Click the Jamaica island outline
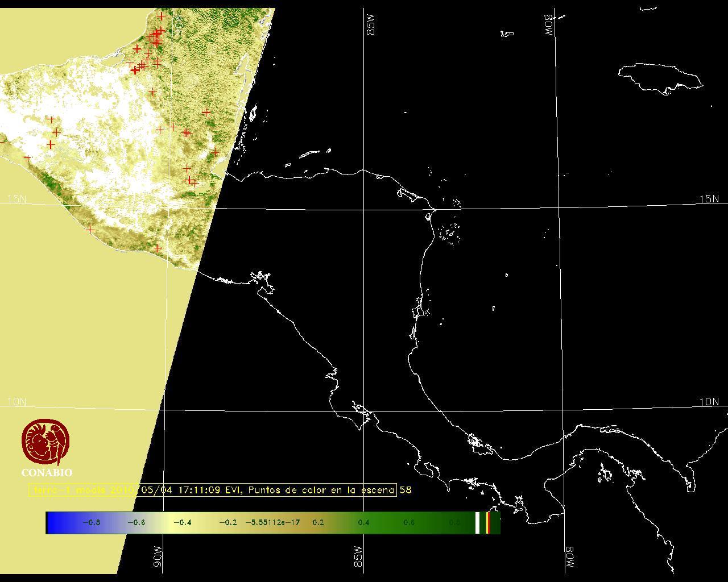Screen dimensions: 728x582 coord(660,78)
